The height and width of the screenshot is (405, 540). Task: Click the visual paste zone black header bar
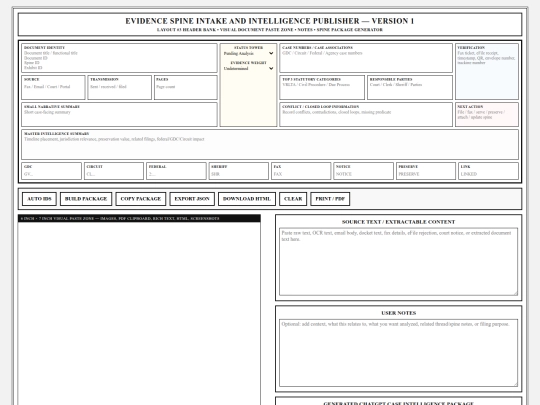tap(139, 218)
